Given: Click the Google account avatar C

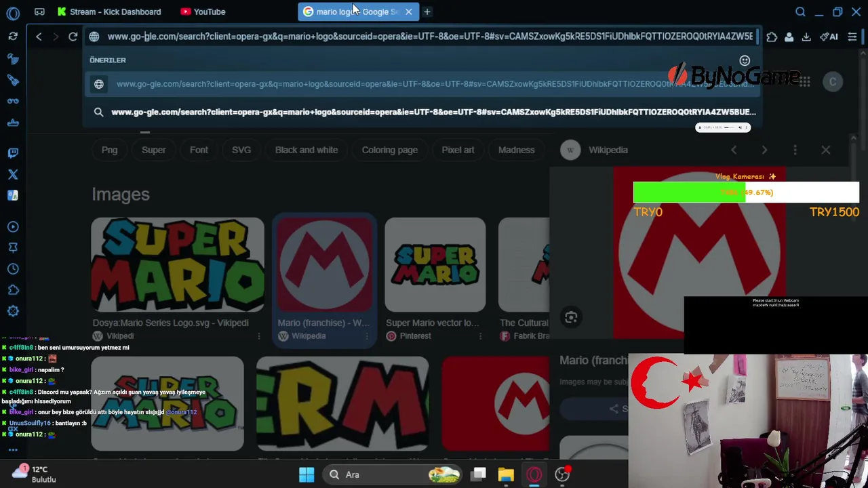Looking at the screenshot, I should pyautogui.click(x=833, y=82).
